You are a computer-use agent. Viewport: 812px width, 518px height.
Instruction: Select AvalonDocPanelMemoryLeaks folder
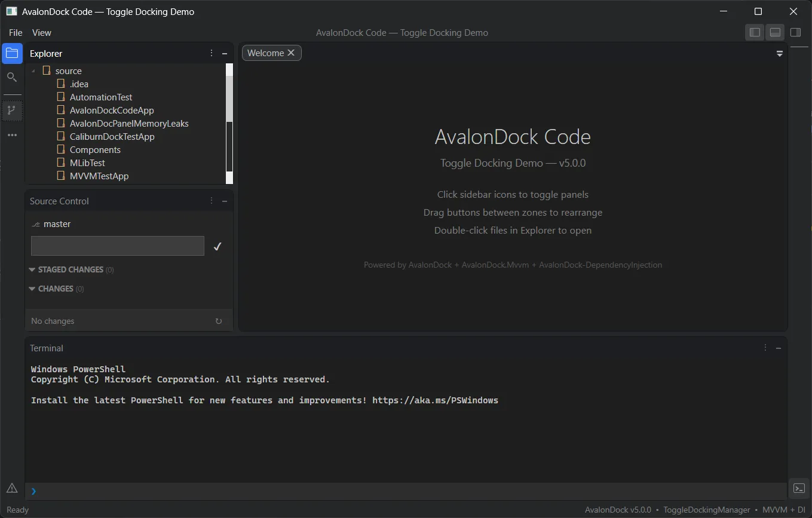129,123
